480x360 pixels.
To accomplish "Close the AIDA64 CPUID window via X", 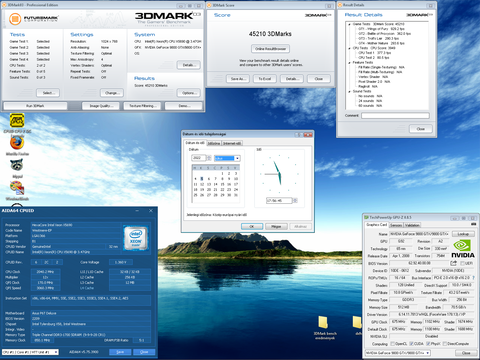I will (151, 211).
